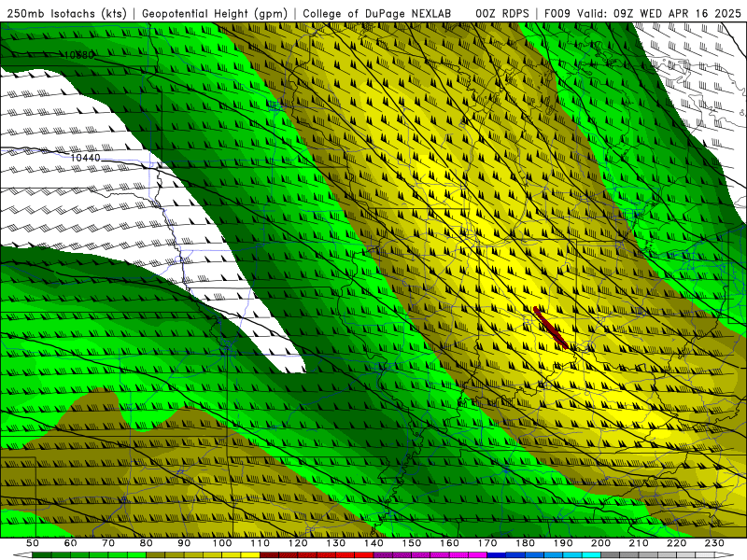Click the 140 label on the color scale
Image resolution: width=747 pixels, height=560 pixels.
click(373, 543)
